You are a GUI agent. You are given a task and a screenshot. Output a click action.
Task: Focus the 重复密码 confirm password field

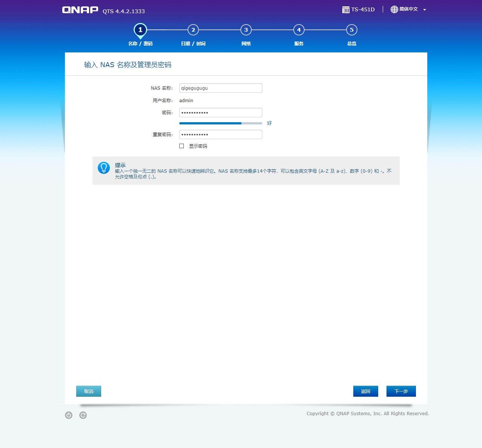pos(221,135)
